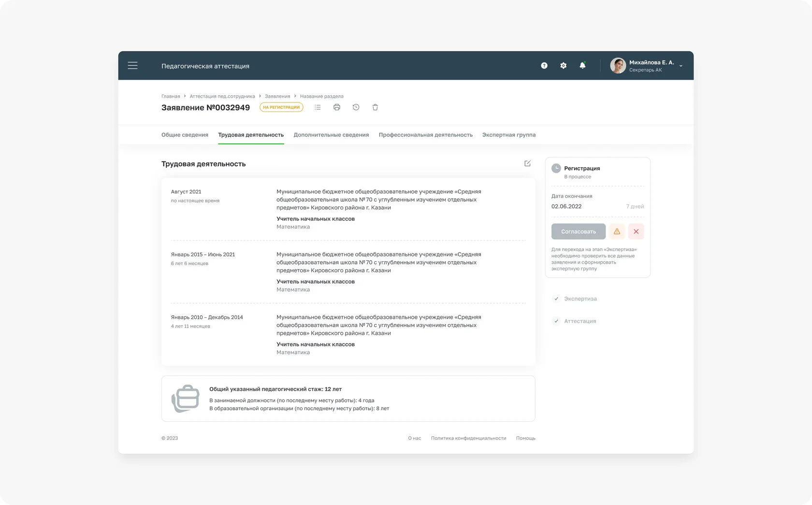This screenshot has height=505, width=812.
Task: Open history clock icon
Action: [356, 107]
